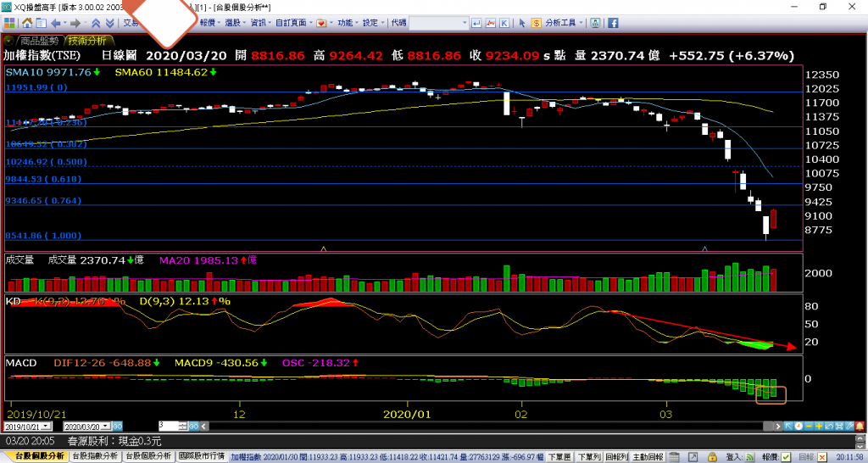Click the 主動回報 button
868x463 pixels.
648,456
